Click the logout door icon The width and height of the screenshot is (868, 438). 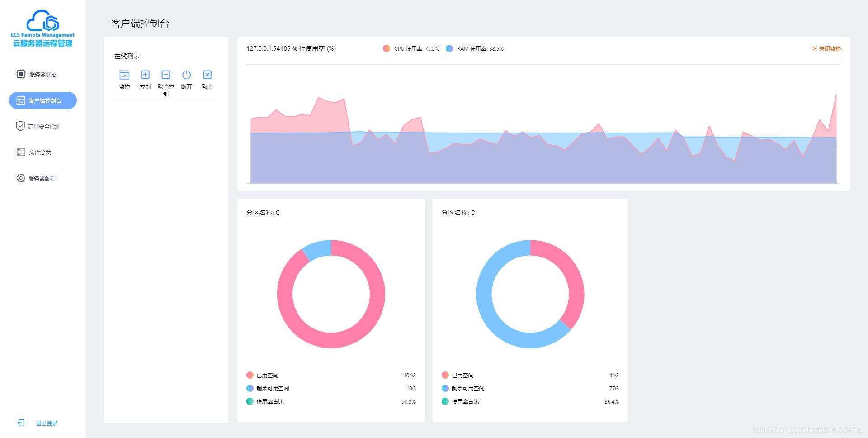21,423
